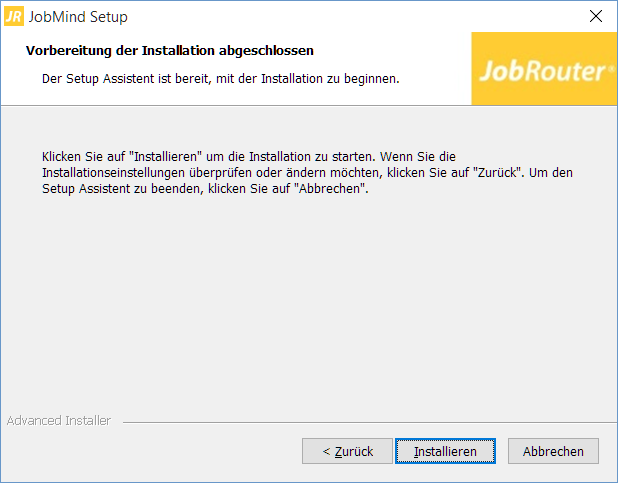
Task: Click the subtitle about Setup Assistent being ready
Action: [x=221, y=79]
